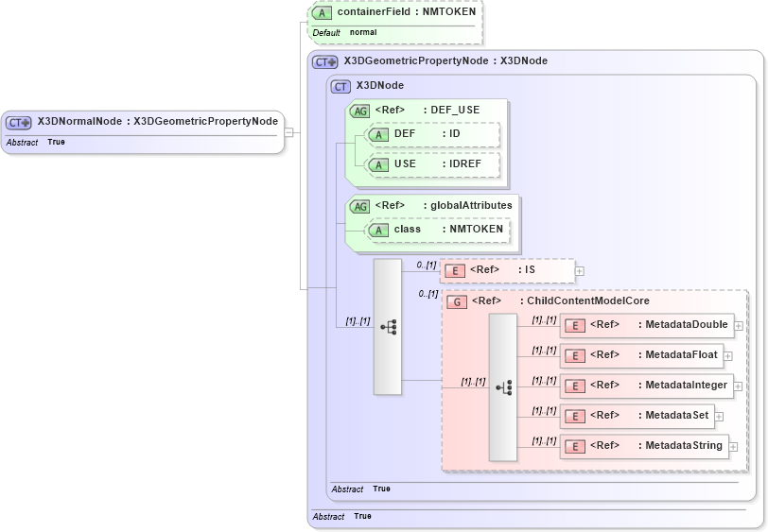The image size is (768, 532).
Task: Click the CT icon of X3DNormalNode
Action: click(x=19, y=122)
